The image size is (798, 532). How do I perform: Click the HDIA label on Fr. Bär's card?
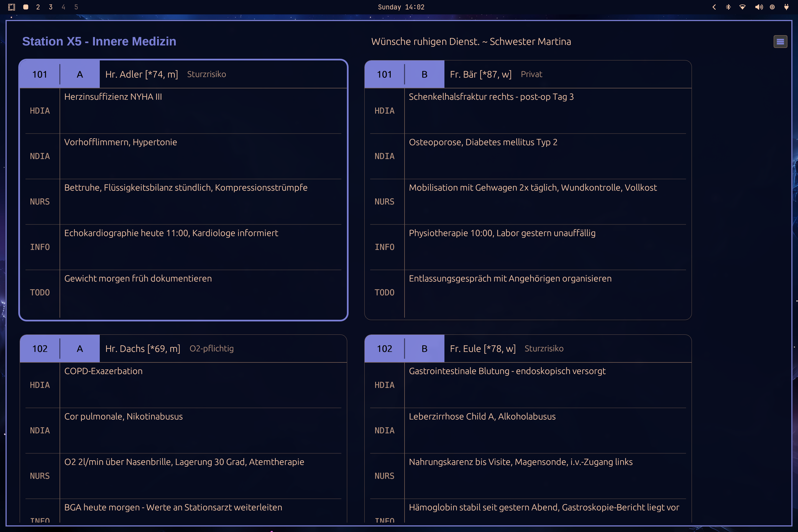coord(384,111)
